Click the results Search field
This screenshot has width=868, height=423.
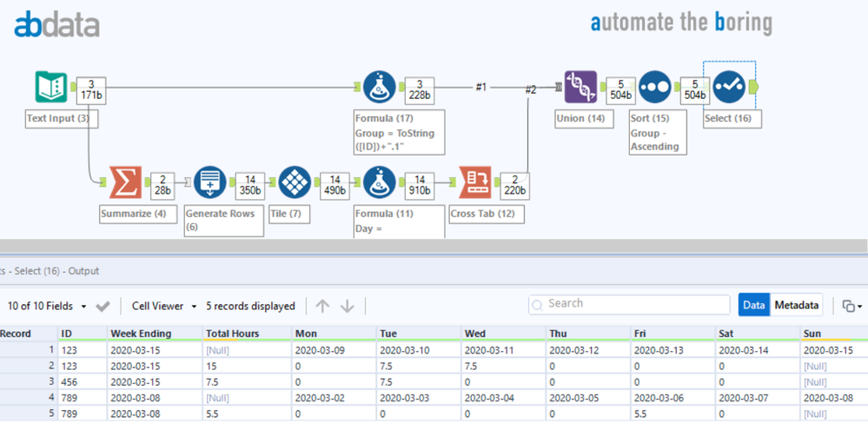point(629,305)
